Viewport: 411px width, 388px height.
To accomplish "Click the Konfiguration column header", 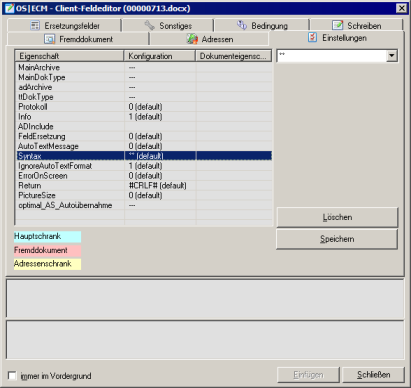I will click(160, 56).
